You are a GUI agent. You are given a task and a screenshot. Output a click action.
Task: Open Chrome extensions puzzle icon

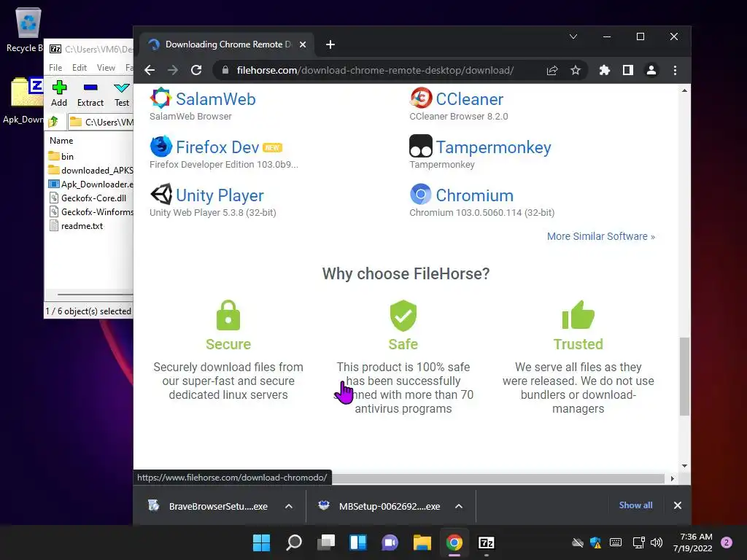tap(605, 71)
